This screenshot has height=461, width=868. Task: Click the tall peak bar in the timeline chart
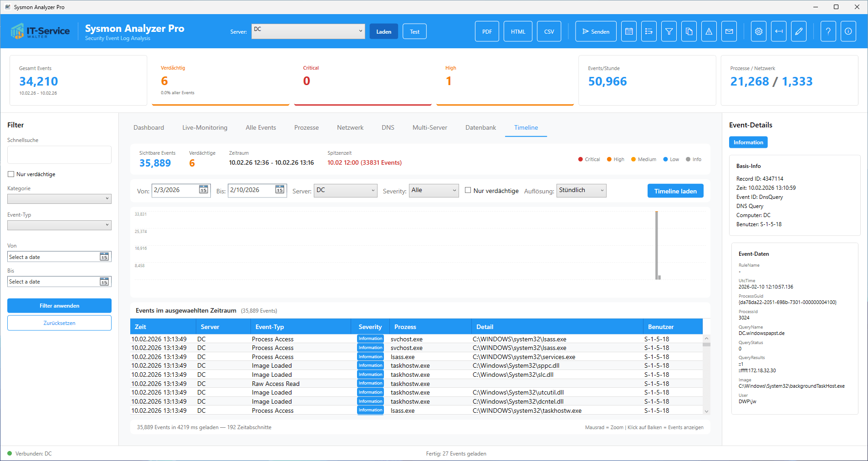coord(656,246)
